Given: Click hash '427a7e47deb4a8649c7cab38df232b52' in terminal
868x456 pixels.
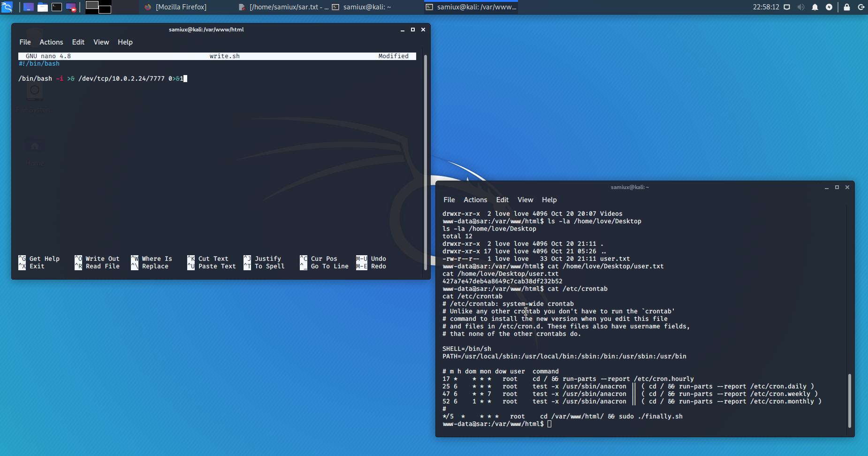Looking at the screenshot, I should (502, 281).
